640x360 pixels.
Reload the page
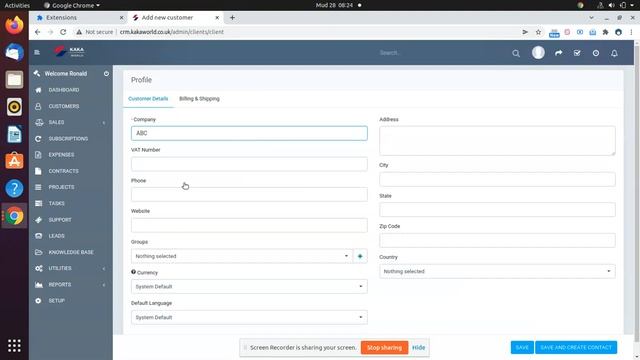63,32
